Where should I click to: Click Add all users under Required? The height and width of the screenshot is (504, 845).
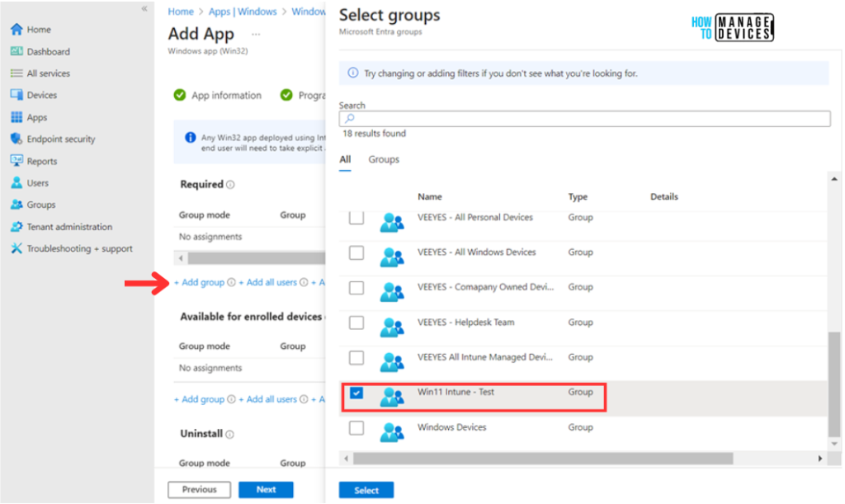tap(268, 282)
